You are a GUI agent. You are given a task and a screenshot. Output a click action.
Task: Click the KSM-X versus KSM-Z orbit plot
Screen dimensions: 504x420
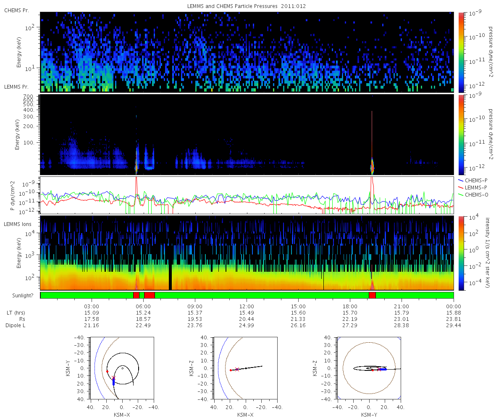[x=246, y=368]
